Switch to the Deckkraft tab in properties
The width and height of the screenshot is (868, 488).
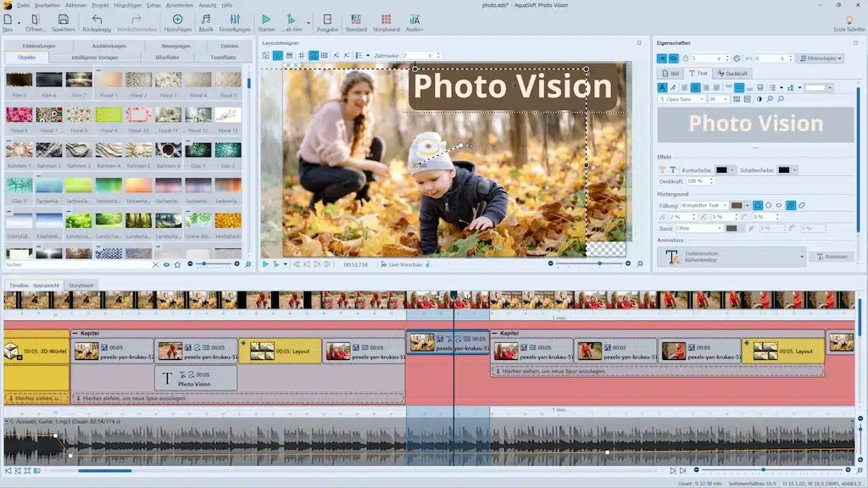pos(736,72)
